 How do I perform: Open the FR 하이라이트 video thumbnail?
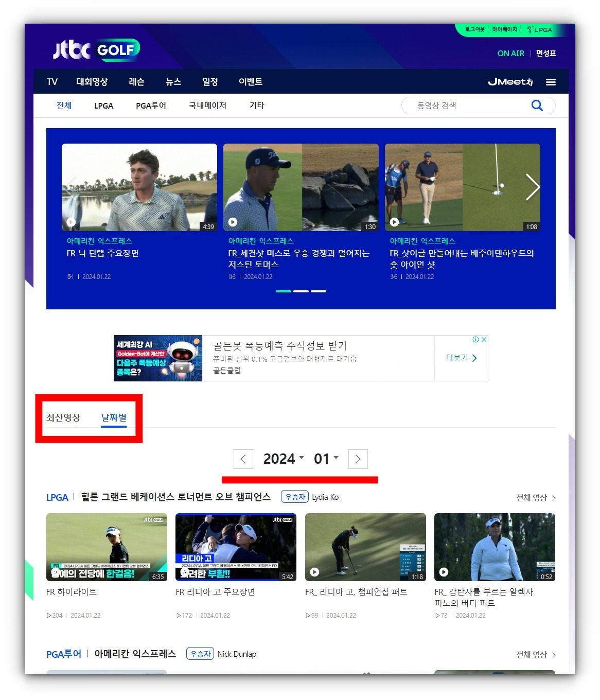(107, 547)
